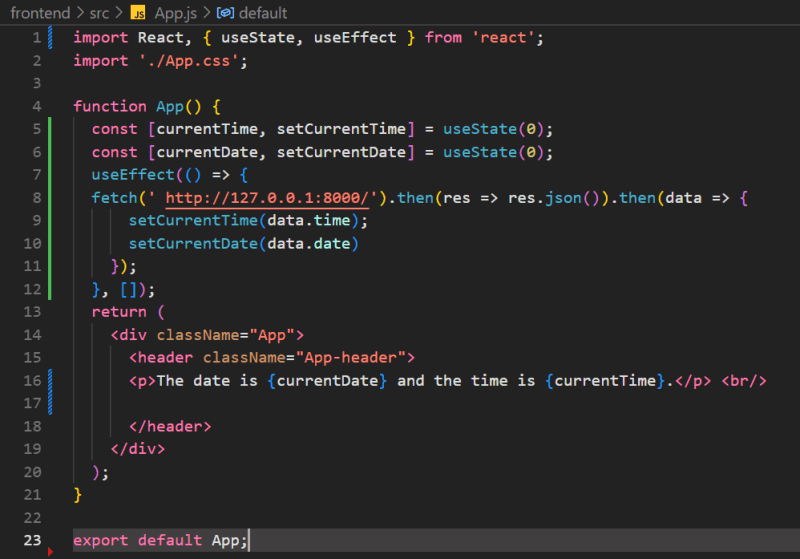This screenshot has width=800, height=559.
Task: Click the '}, []);' dependency array line
Action: point(123,289)
